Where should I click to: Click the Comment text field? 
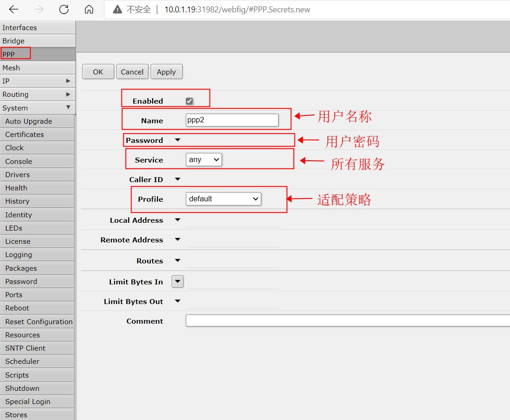347,321
